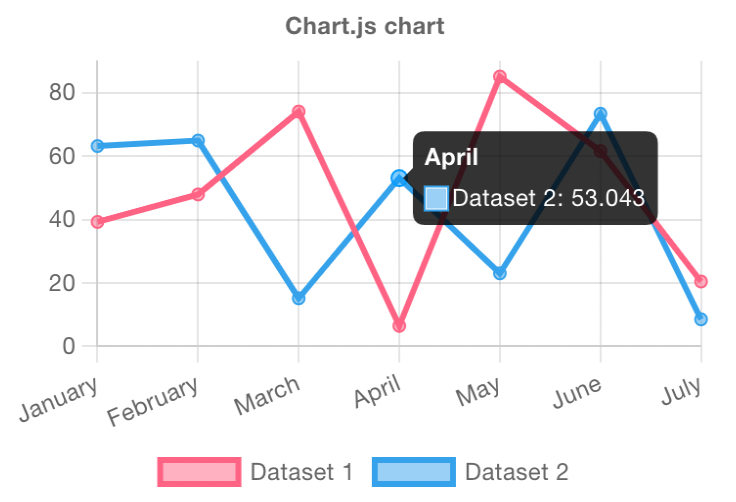The width and height of the screenshot is (736, 502).
Task: Click the Dataset 2 legend label
Action: click(x=516, y=472)
